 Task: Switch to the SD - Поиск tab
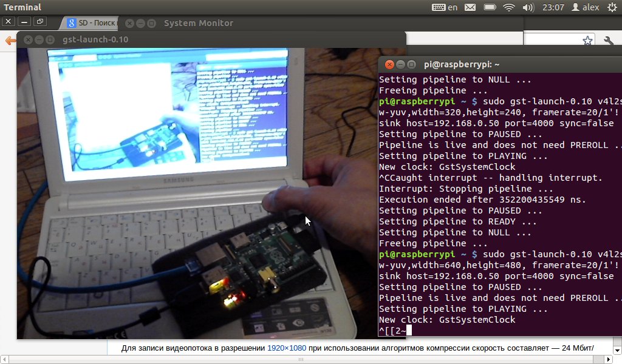(x=92, y=23)
